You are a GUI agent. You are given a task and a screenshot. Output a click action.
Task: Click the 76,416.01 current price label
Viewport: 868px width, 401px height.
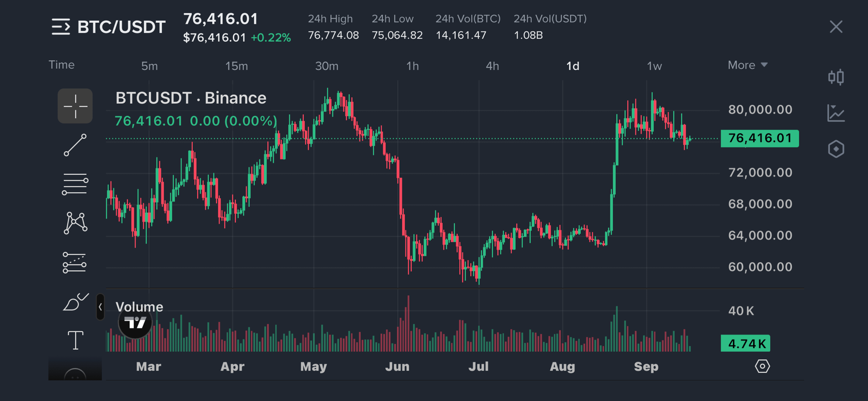759,139
